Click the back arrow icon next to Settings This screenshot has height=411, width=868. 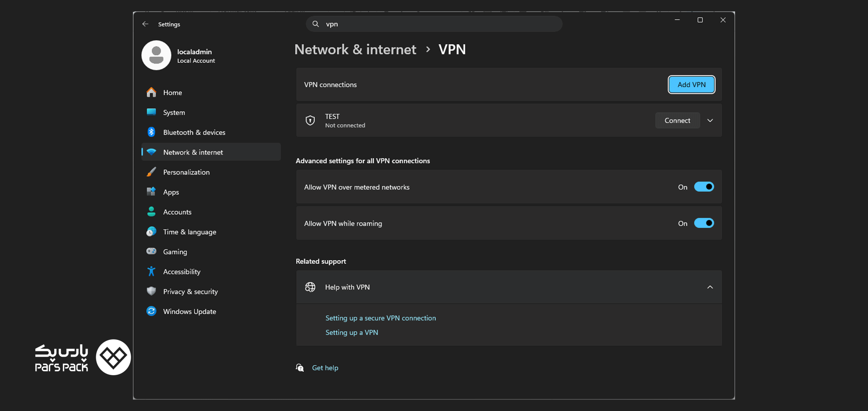click(145, 24)
